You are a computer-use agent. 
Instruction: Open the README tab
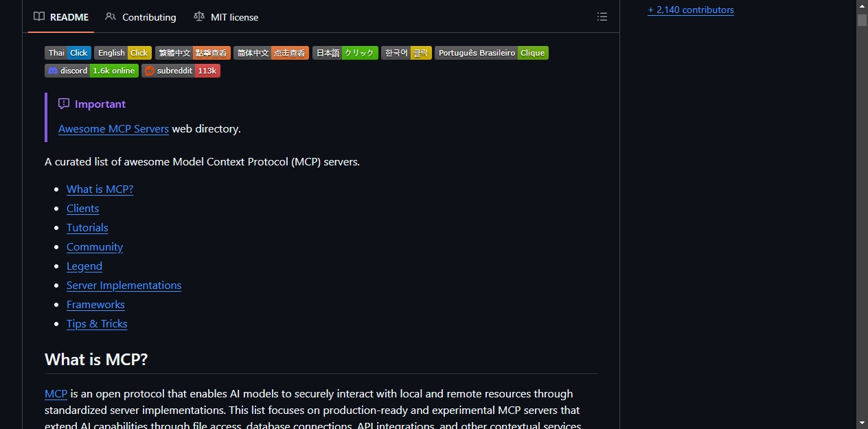coord(61,16)
